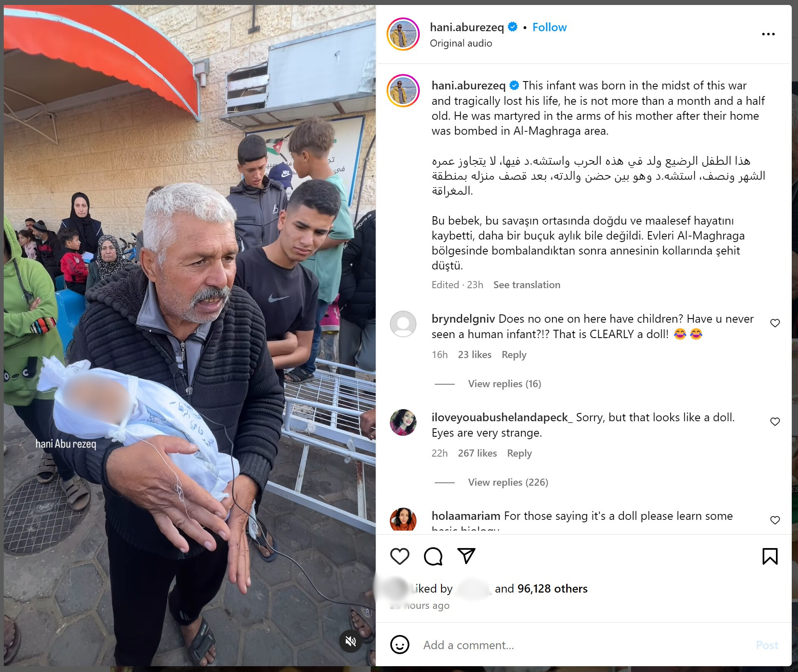The image size is (798, 672).
Task: Like bryndelgniv's comment with its heart
Action: [x=775, y=323]
